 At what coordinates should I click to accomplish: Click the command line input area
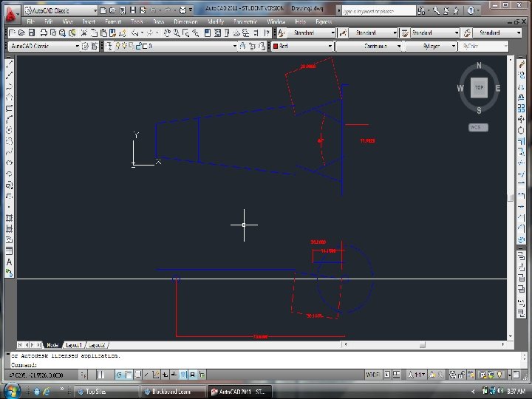(265, 365)
